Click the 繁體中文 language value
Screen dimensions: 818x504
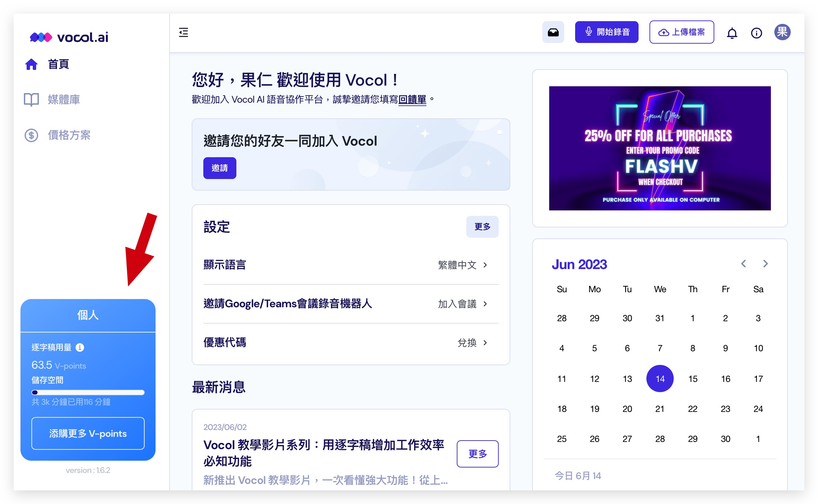pos(457,265)
